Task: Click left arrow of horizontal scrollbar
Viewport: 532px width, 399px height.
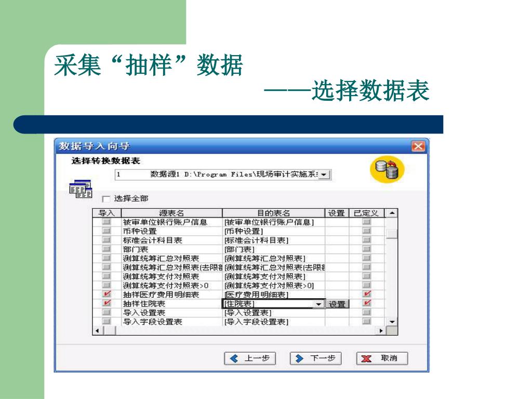Action: tap(98, 330)
